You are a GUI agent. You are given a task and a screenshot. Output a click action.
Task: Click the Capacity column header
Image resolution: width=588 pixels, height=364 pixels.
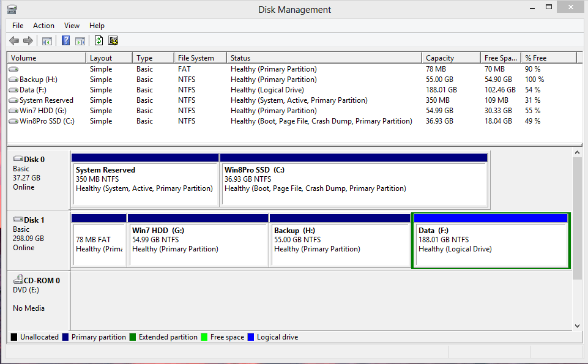(x=451, y=57)
